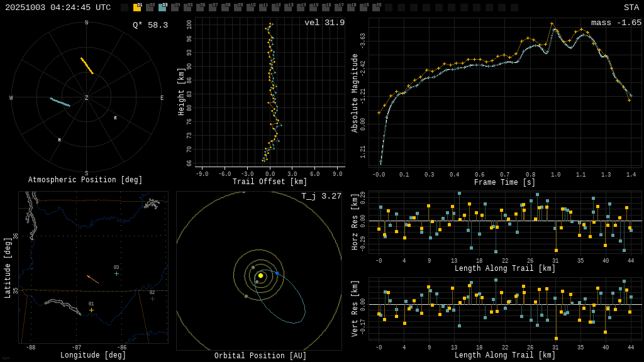Image resolution: width=644 pixels, height=362 pixels.
Task: Click the teal meteor trail in sky plot
Action: click(60, 102)
